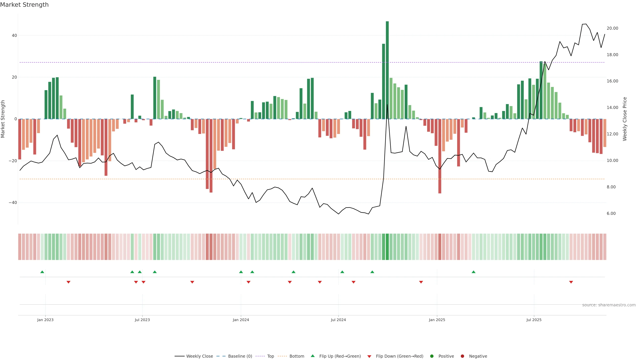The width and height of the screenshot is (644, 362).
Task: Click the Jan 2025 axis label
Action: click(437, 320)
